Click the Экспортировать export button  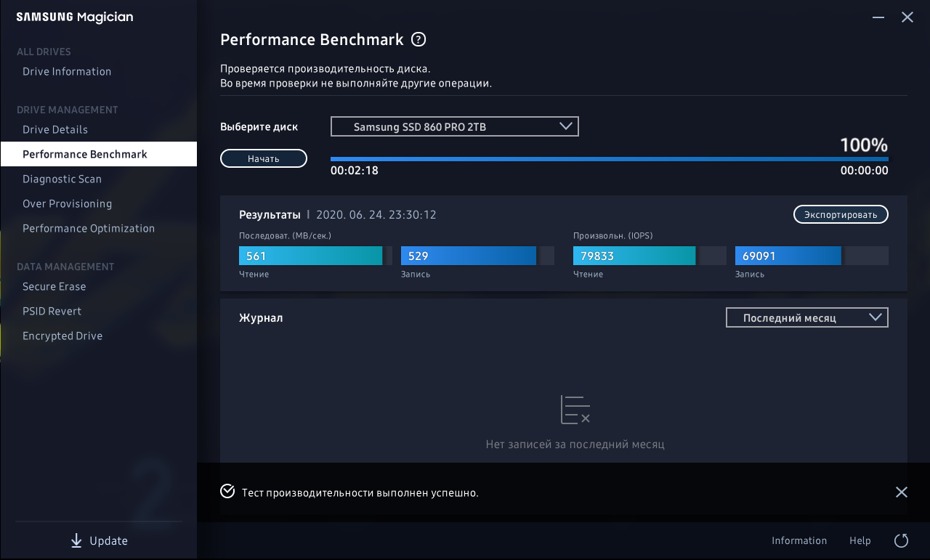840,214
